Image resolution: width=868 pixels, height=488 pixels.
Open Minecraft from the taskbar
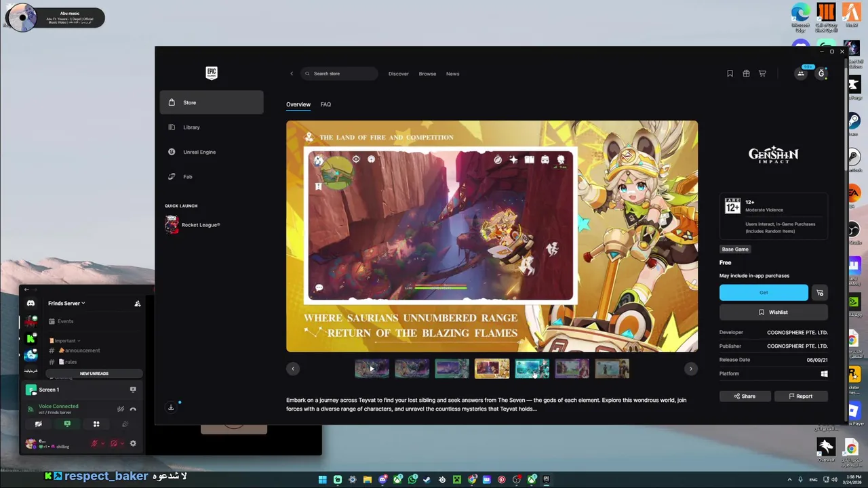point(457,480)
